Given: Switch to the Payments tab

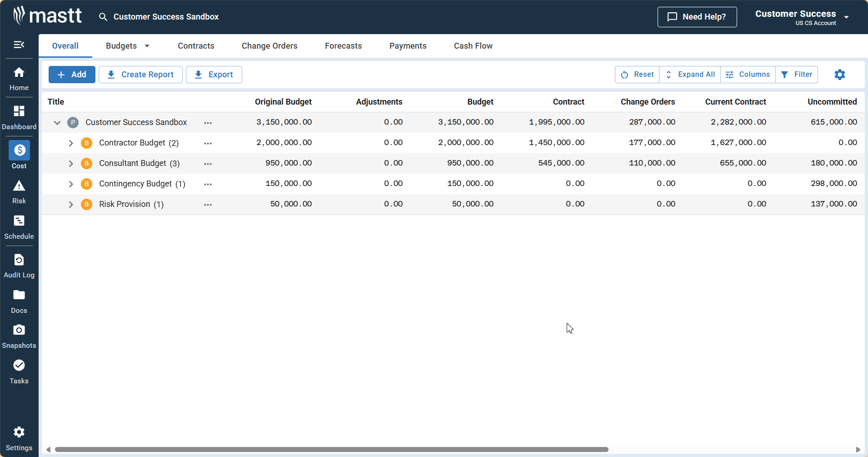Looking at the screenshot, I should coord(408,46).
